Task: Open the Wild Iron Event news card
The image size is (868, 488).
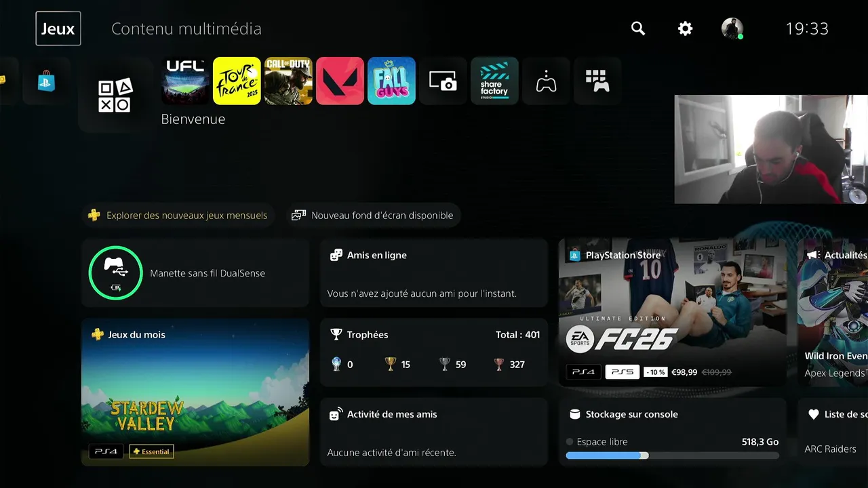Action: coord(833,312)
